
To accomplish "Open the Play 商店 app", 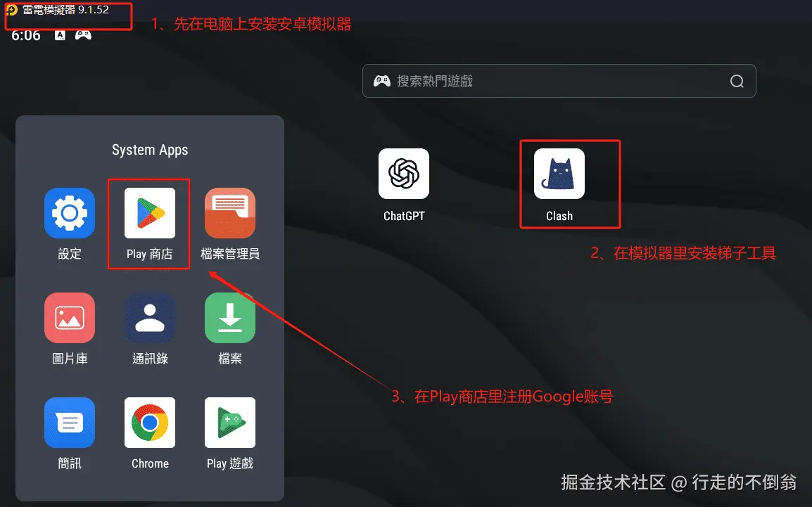I will point(148,212).
